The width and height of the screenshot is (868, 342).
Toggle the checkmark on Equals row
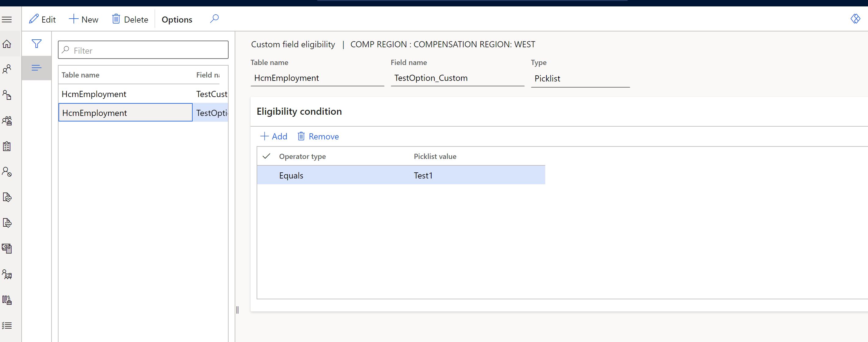pos(266,175)
